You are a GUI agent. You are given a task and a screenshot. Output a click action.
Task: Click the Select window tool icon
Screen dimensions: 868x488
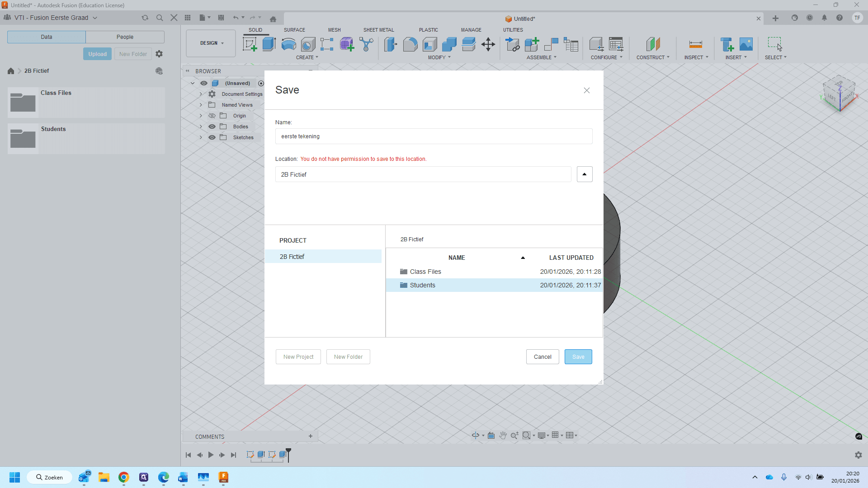775,44
